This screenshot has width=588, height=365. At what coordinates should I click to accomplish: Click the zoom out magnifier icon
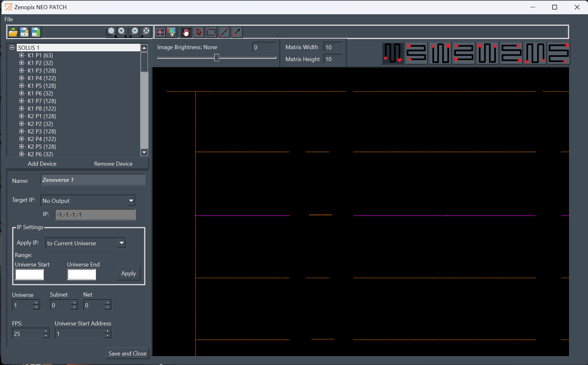pyautogui.click(x=134, y=32)
